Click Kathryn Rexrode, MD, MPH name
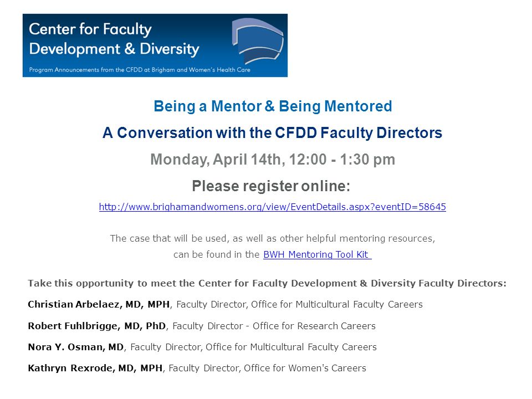Image resolution: width=532 pixels, height=399 pixels. 95,368
